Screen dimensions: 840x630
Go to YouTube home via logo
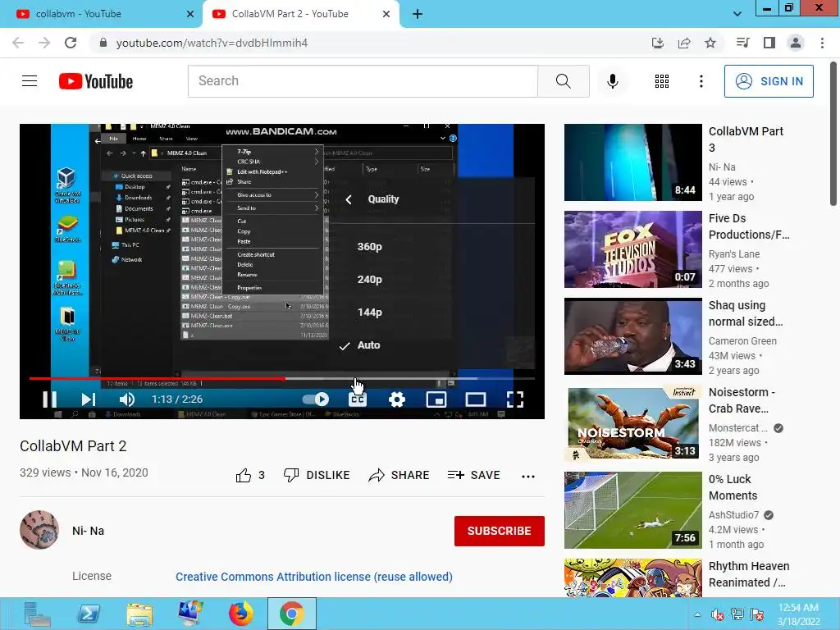click(x=96, y=81)
